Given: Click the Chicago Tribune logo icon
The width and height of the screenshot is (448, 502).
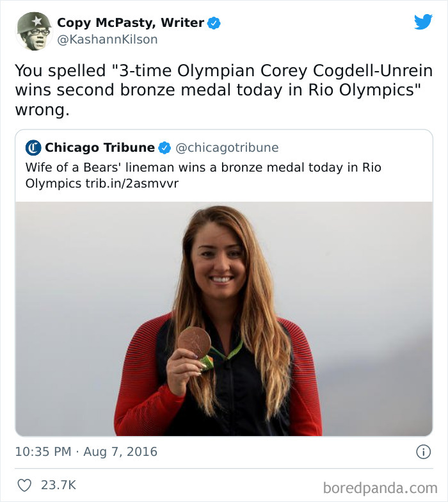Looking at the screenshot, I should (33, 148).
